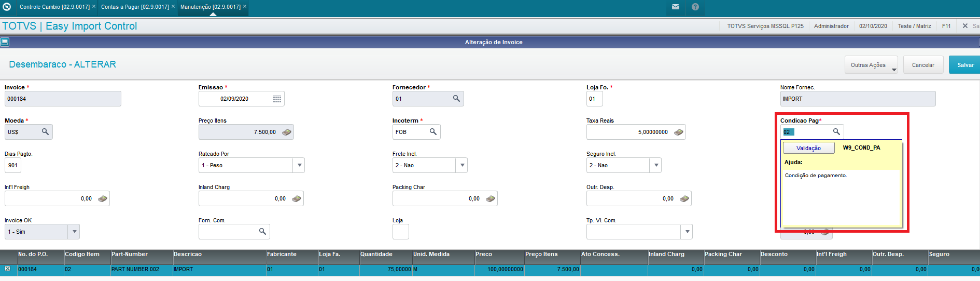This screenshot has height=281, width=980.
Task: Click Teste / Matriz in header bar
Action: [x=914, y=26]
